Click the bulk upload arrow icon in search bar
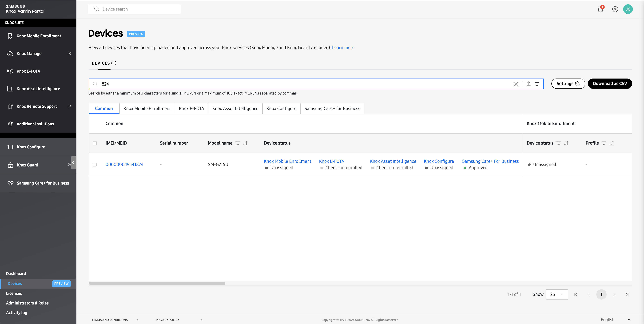 pyautogui.click(x=529, y=84)
